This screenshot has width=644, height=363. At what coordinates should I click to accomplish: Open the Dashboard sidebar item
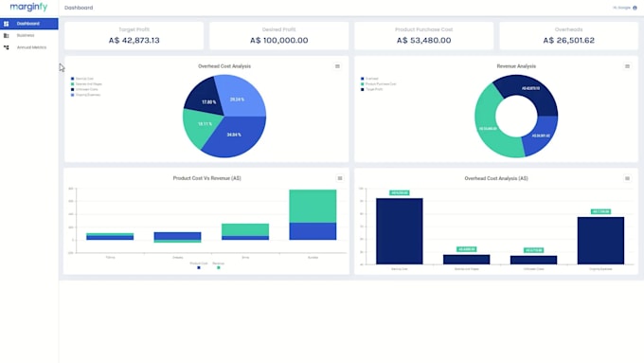(28, 24)
